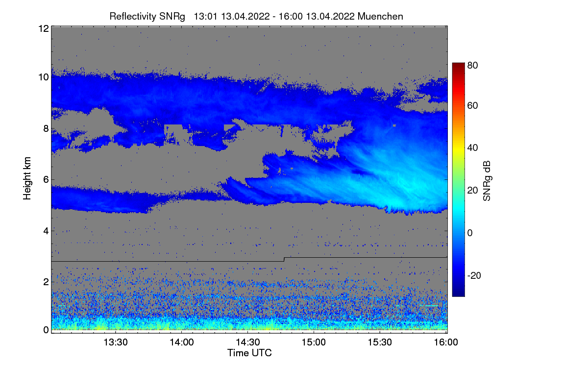Screen dimensions: 588x392
Task: Click the station name "Muenchen" in title
Action: [381, 16]
